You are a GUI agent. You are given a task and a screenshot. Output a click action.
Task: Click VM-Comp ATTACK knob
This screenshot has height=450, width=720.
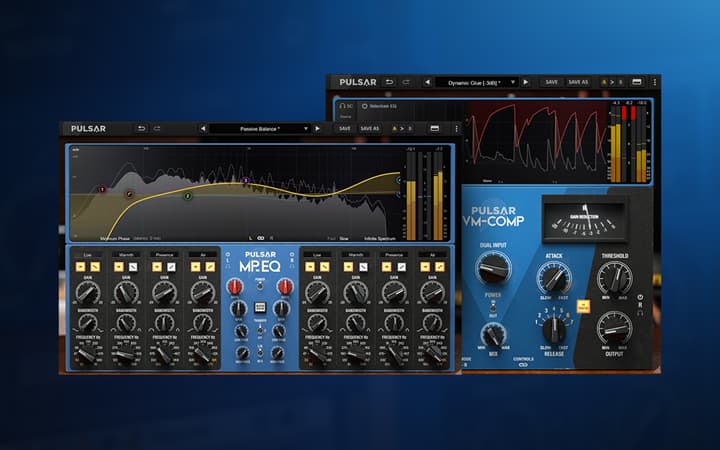coord(554,278)
